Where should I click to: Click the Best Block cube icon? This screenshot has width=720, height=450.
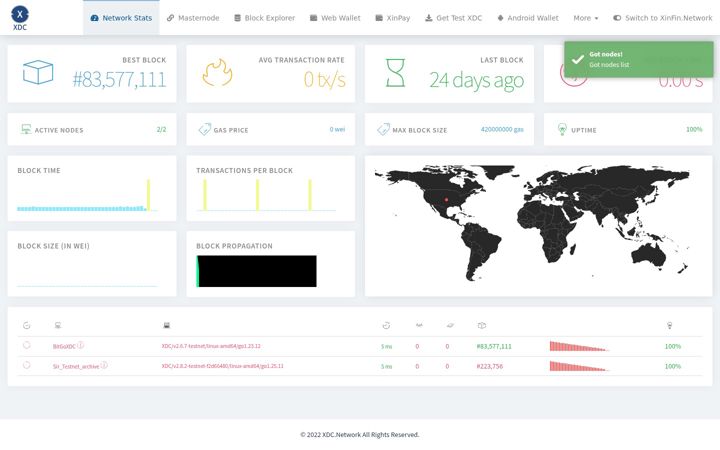[x=38, y=72]
